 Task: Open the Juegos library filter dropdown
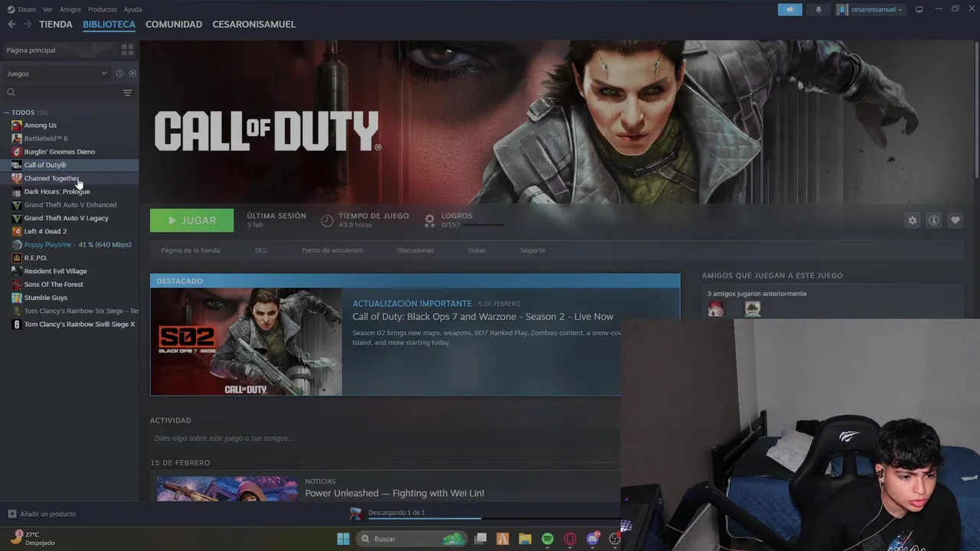click(x=57, y=73)
